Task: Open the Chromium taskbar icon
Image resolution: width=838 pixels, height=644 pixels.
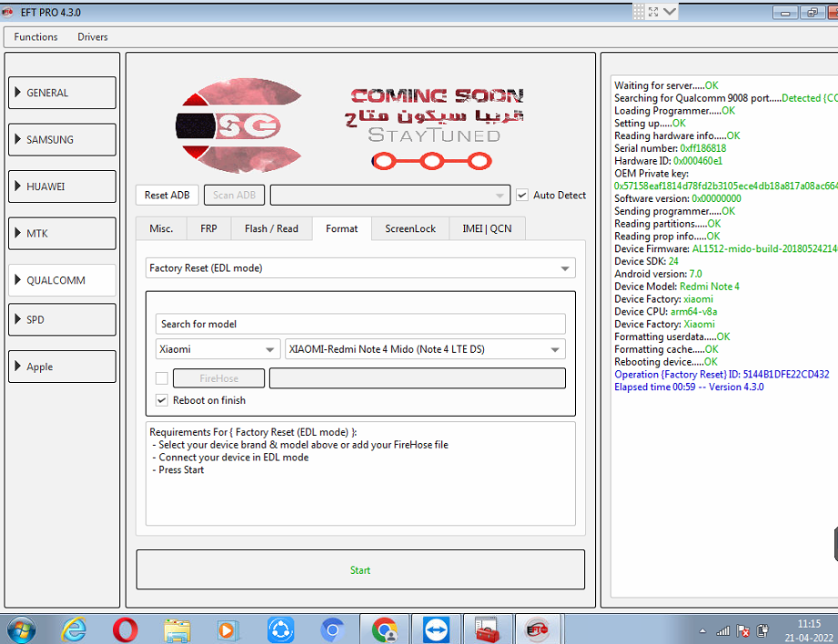Action: [332, 630]
